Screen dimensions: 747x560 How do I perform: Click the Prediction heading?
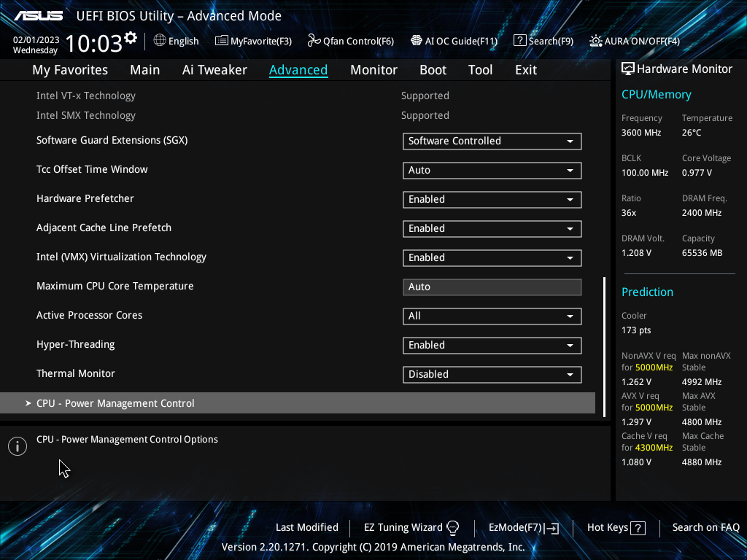648,292
